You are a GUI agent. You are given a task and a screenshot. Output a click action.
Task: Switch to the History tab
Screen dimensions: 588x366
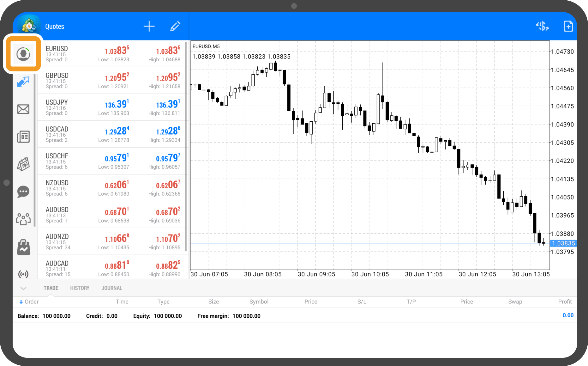80,288
